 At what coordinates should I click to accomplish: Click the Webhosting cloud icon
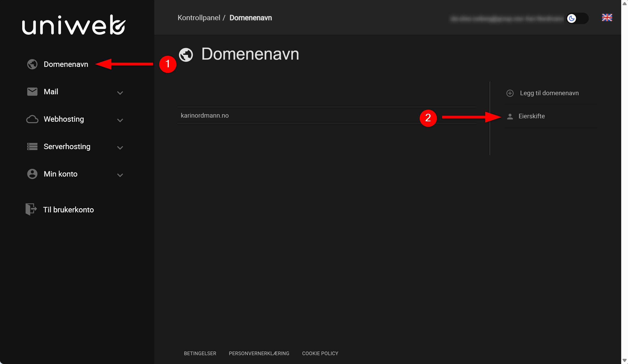tap(32, 119)
